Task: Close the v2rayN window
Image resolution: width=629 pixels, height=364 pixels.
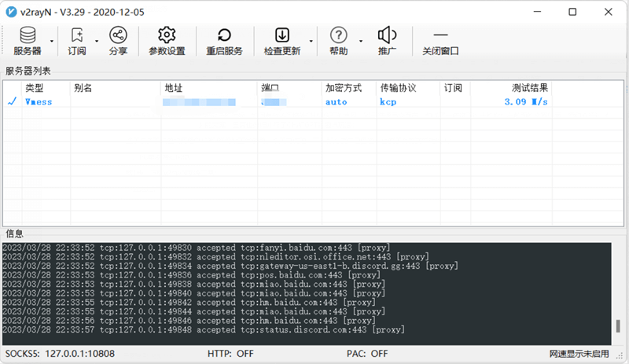Action: coord(608,12)
